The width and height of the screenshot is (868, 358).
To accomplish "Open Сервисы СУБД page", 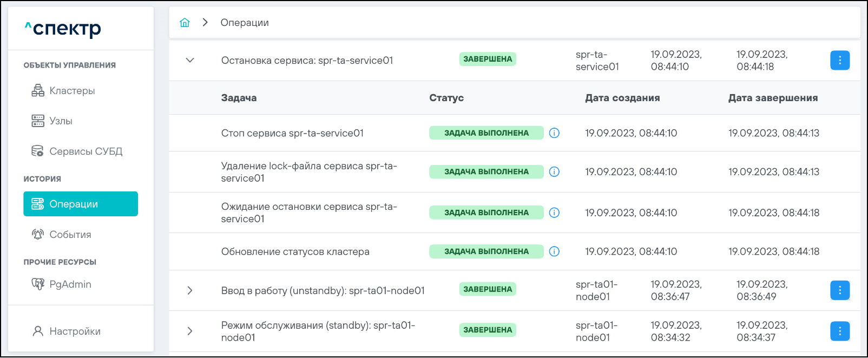I will pyautogui.click(x=85, y=151).
